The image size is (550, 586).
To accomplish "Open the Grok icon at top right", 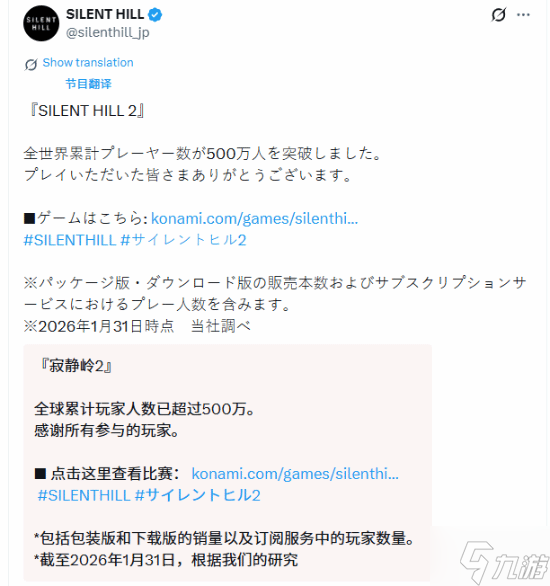I will [x=498, y=15].
